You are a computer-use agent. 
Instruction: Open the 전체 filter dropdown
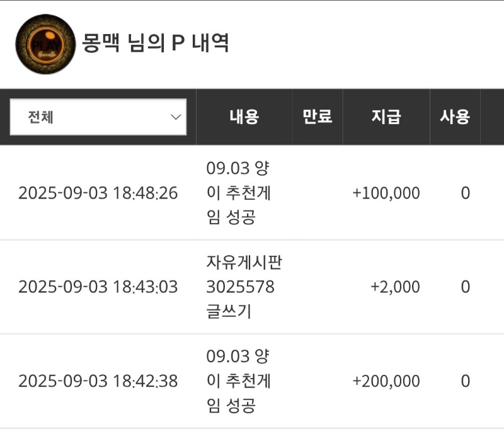click(98, 117)
